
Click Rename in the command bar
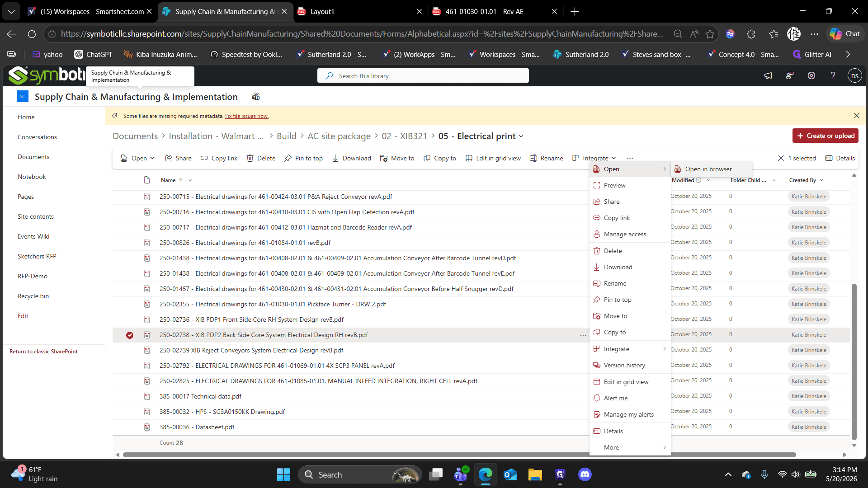tap(546, 158)
